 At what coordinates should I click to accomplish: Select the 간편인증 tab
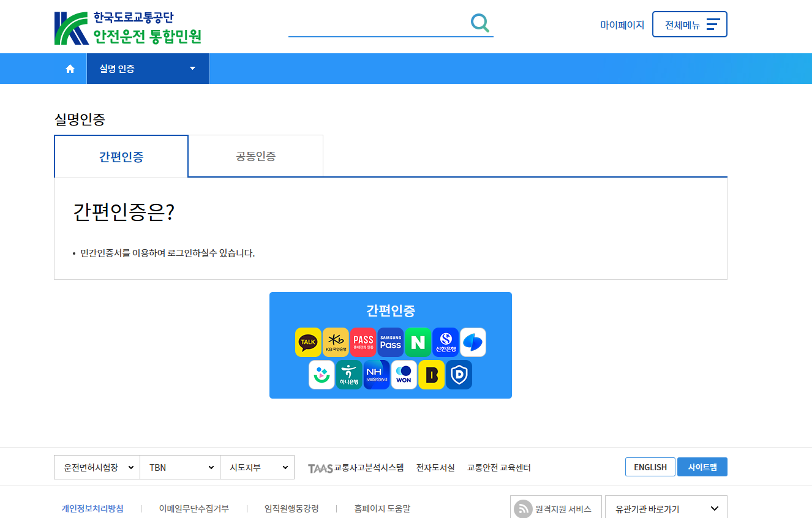(x=121, y=156)
